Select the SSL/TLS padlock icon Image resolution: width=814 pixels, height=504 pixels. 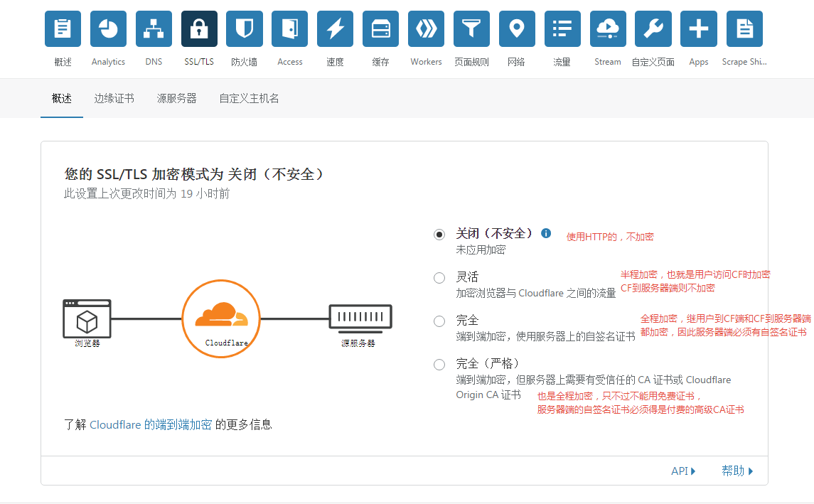(199, 29)
